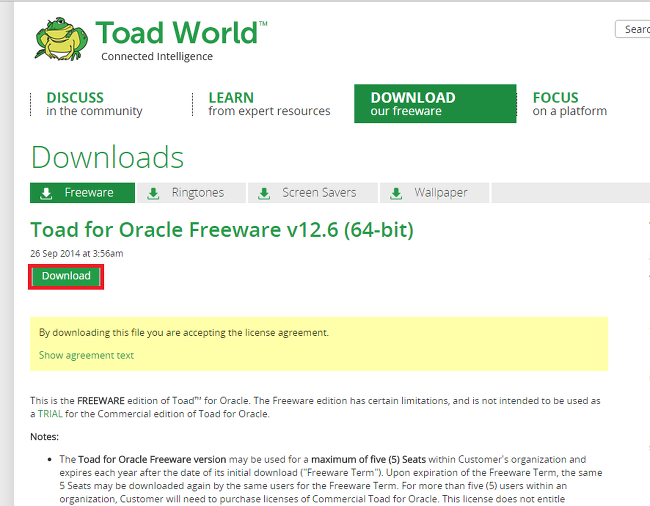The width and height of the screenshot is (650, 506).
Task: Click the Wallpaper download arrow icon
Action: tap(396, 193)
